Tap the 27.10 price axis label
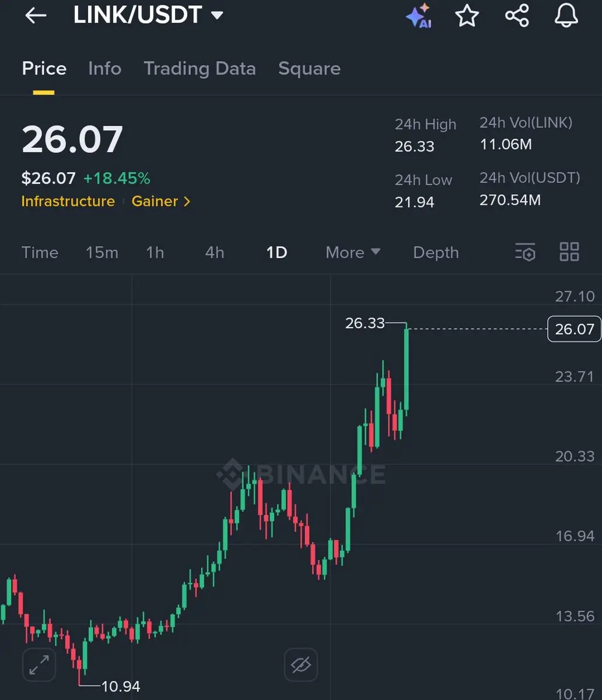 click(575, 296)
